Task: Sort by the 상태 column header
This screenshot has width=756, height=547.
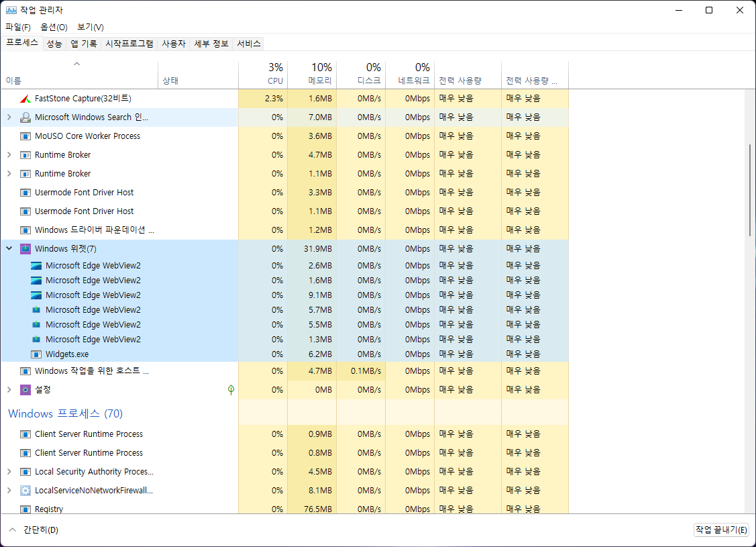Action: [198, 74]
